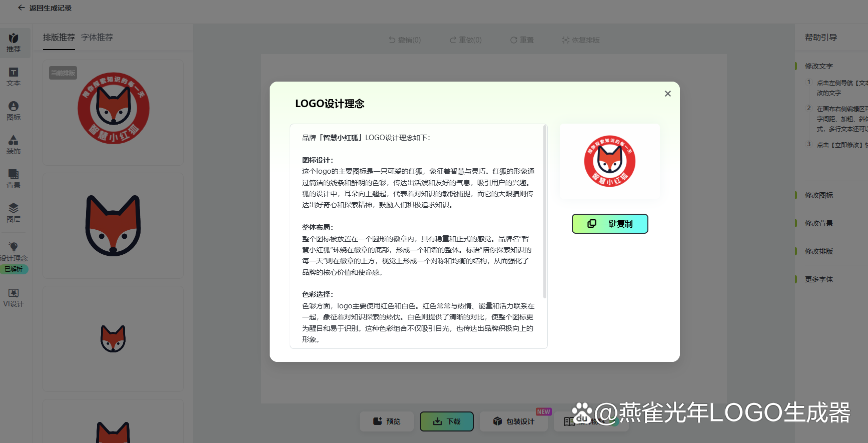Select the plain fox head layout thumbnail
The image size is (868, 443).
(113, 226)
